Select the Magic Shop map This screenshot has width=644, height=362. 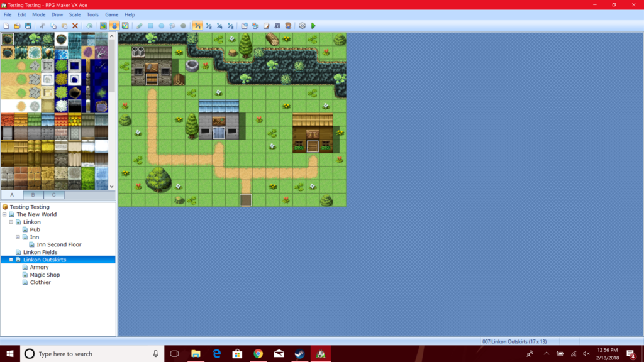click(x=45, y=275)
